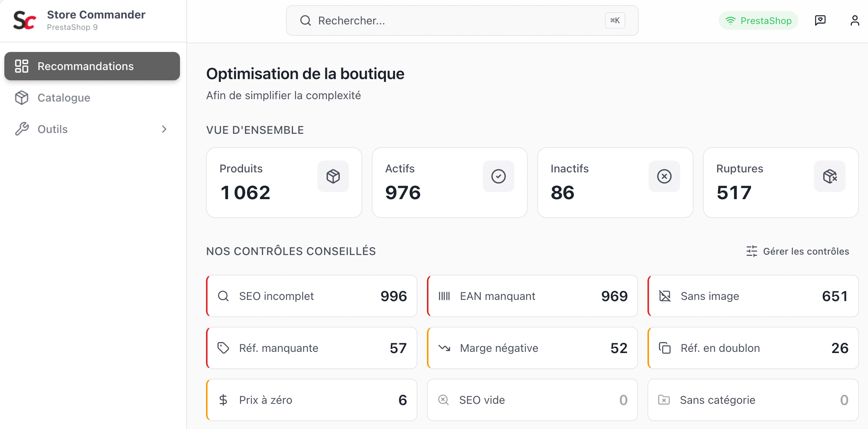Open the Ruptures 517 overview card
The image size is (868, 429).
coord(781,183)
